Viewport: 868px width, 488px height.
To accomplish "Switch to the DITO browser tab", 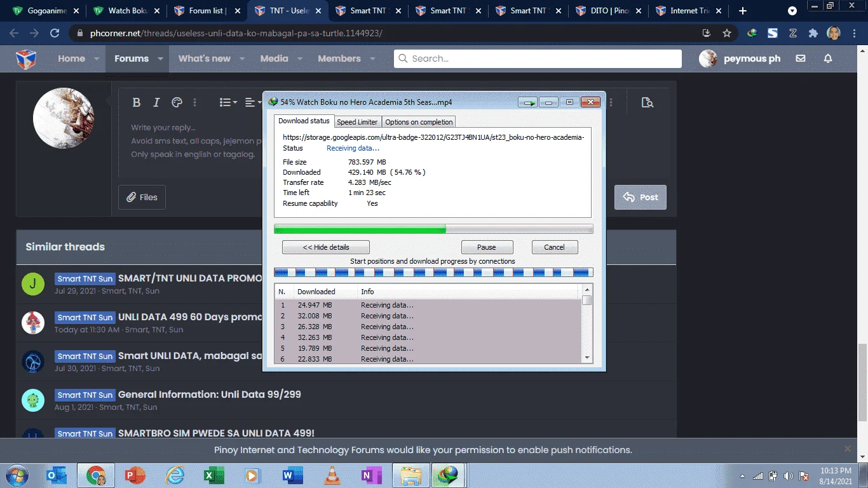I will click(609, 11).
